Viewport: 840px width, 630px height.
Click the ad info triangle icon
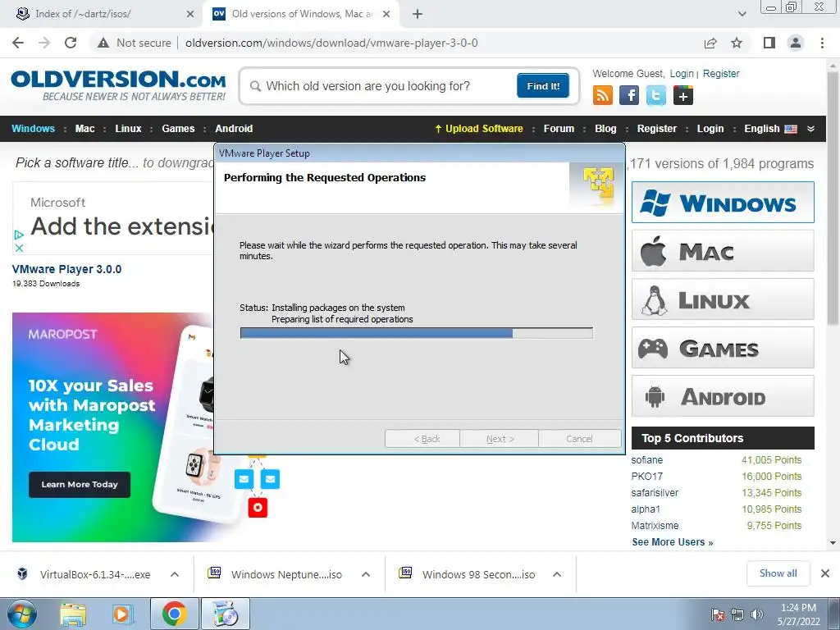tap(19, 235)
